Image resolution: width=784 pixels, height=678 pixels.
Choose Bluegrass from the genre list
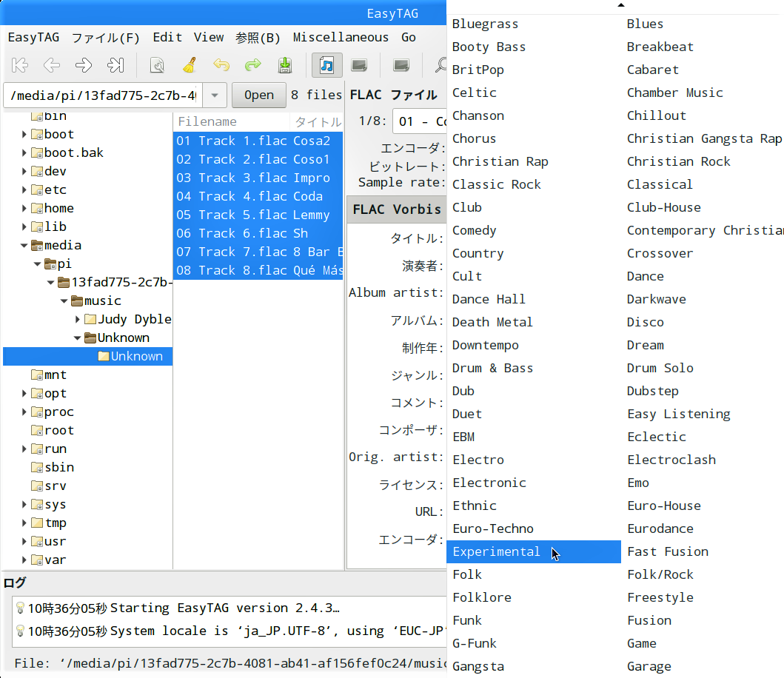(534, 24)
